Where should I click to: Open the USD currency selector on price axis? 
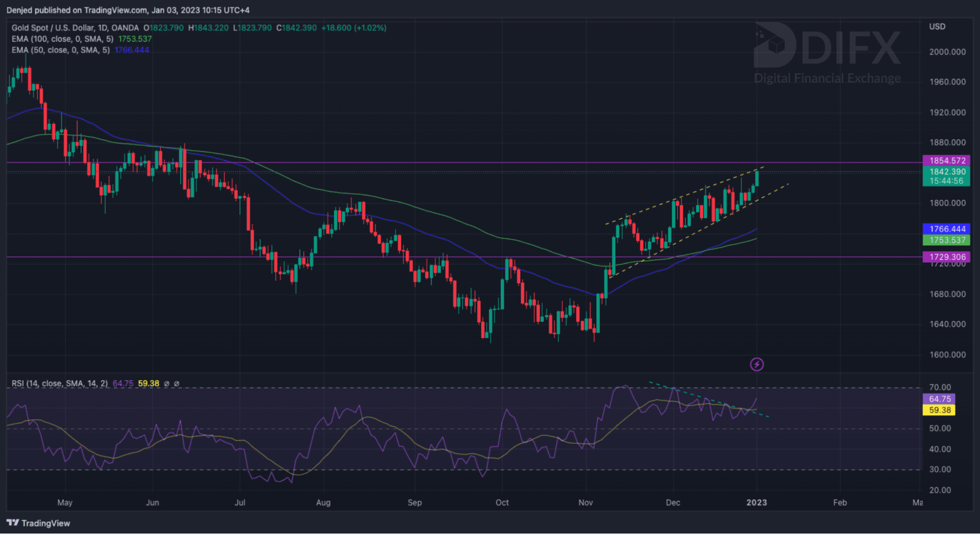click(937, 26)
